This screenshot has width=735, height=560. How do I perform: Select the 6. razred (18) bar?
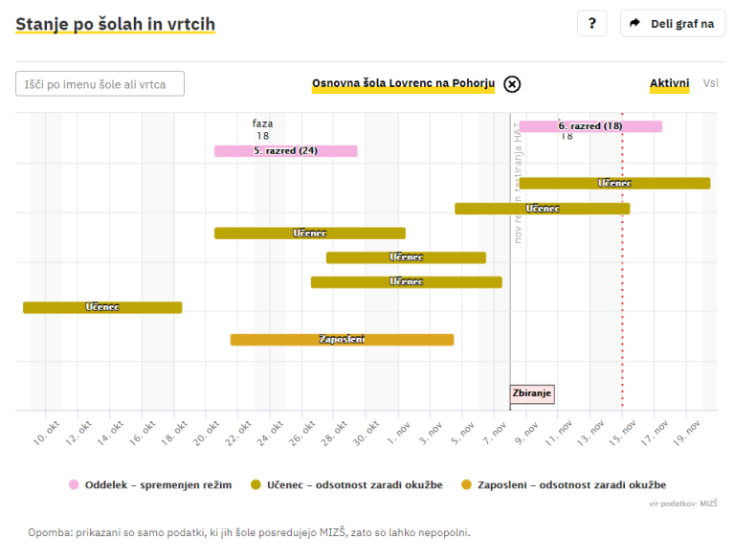(x=590, y=126)
